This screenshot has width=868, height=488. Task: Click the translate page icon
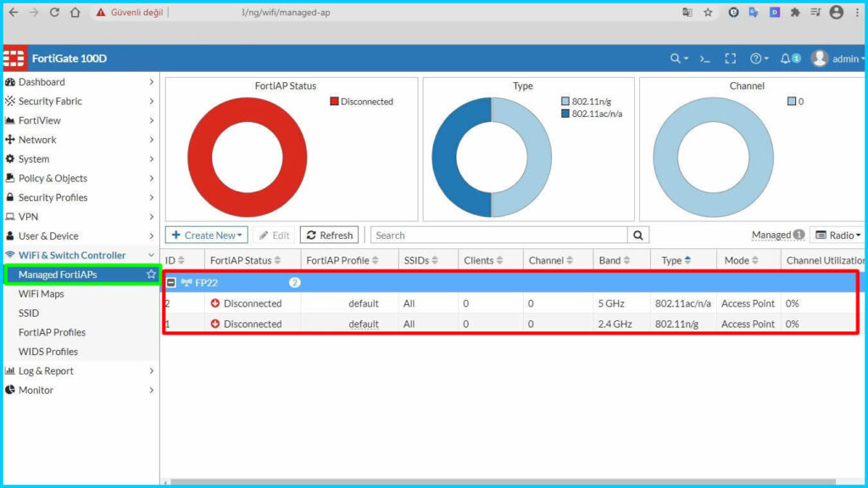pos(687,12)
